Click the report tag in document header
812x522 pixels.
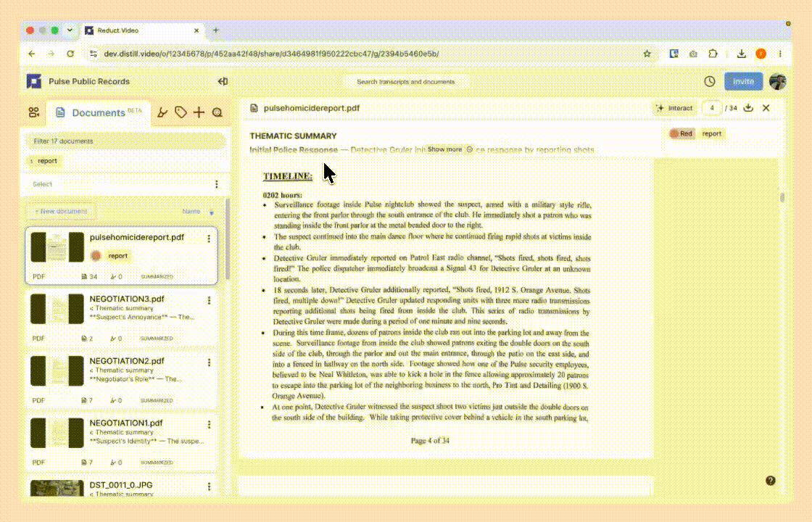tap(711, 133)
